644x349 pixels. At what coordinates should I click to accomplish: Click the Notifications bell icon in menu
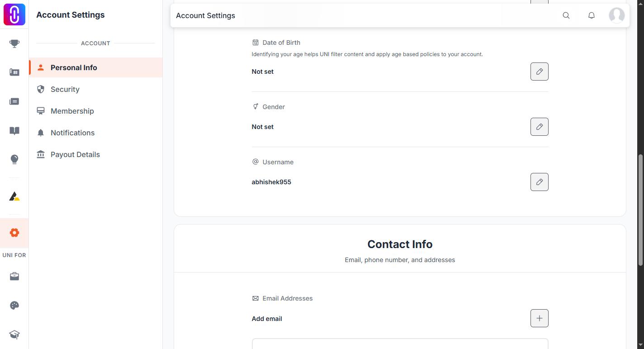[41, 133]
